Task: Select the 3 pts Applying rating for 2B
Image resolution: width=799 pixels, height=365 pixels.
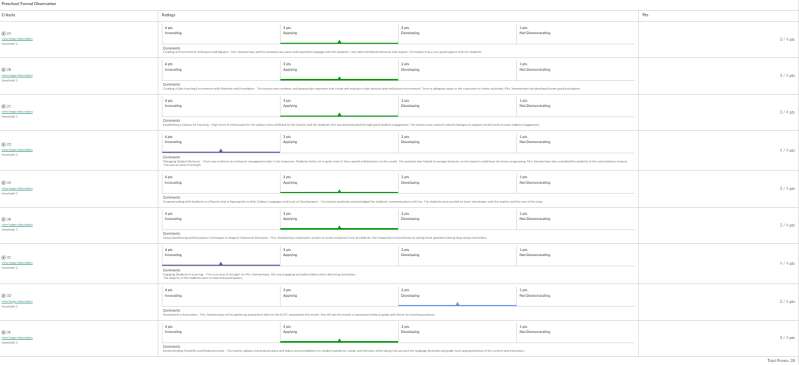Action: tap(339, 70)
